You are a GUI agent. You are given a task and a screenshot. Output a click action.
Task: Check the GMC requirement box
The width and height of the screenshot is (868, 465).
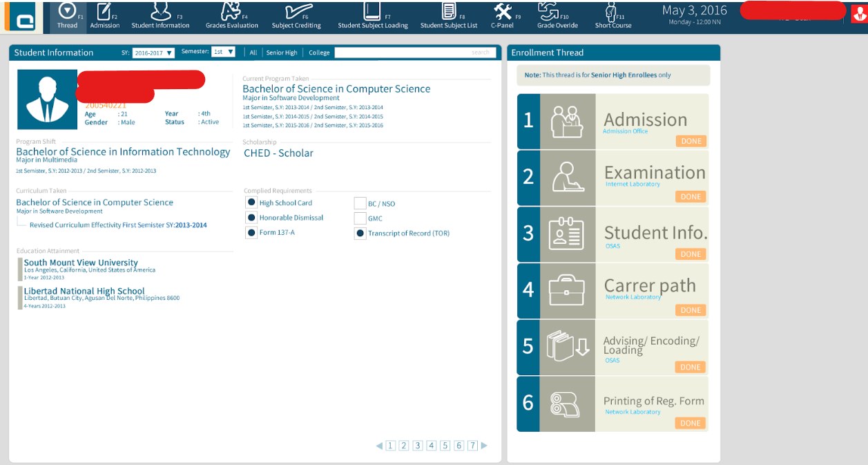360,218
